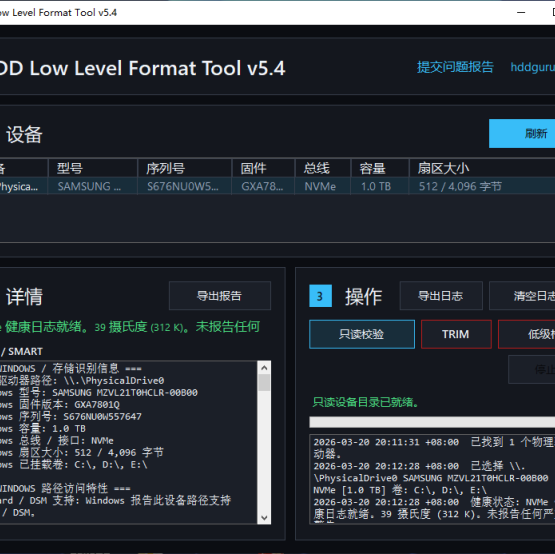The width and height of the screenshot is (555, 554).
Task: Start the 只读校验 operation
Action: point(362,334)
